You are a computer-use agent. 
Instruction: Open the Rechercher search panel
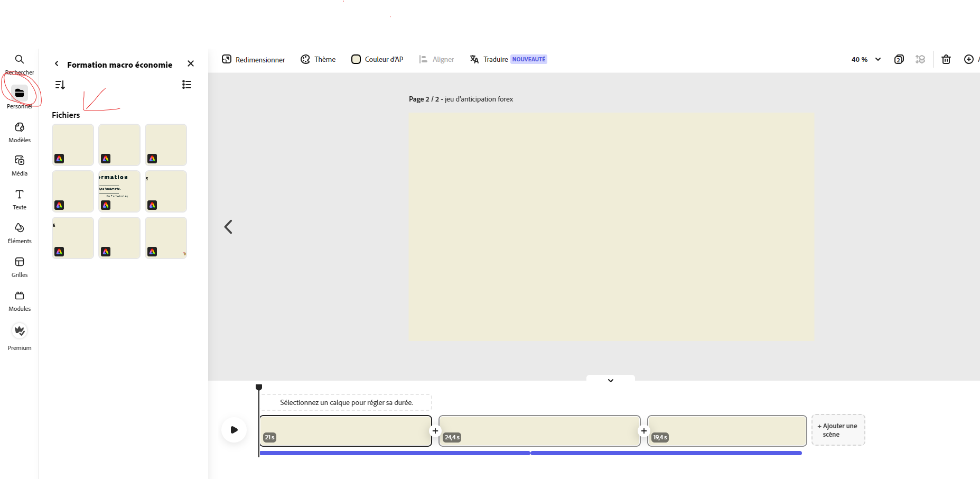tap(20, 60)
